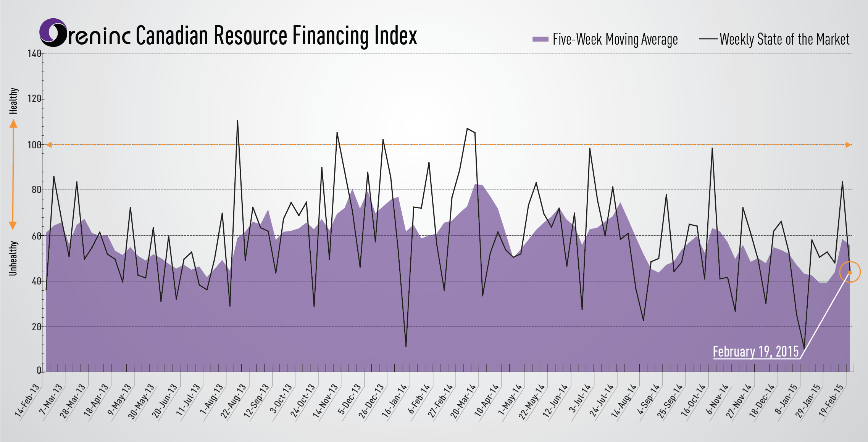Click the x-axis date 16-Jan-14
This screenshot has width=868, height=442.
(395, 400)
